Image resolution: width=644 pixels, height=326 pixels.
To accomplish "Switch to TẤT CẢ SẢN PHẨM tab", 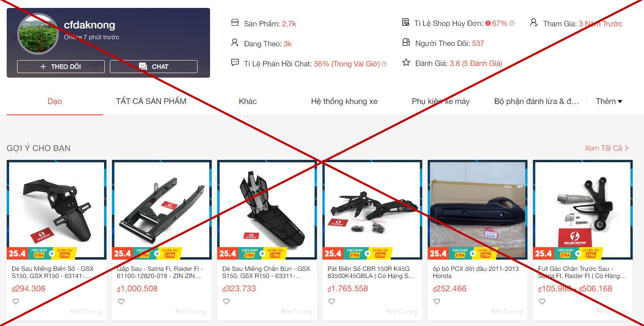I will 151,101.
